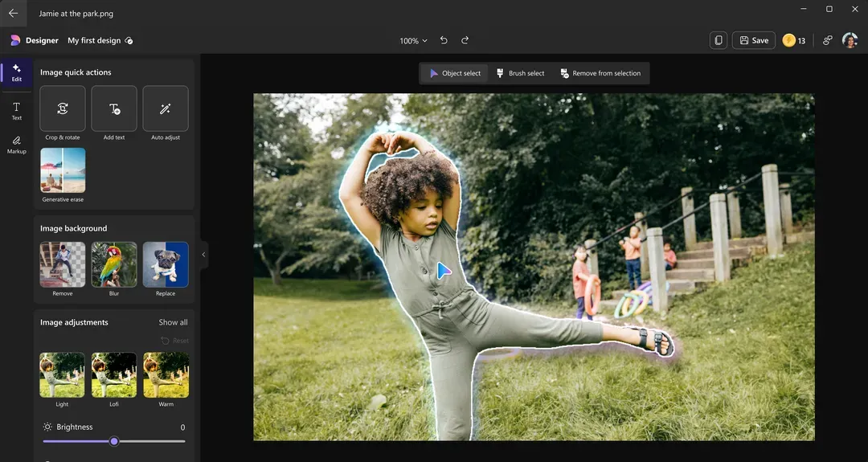Open the Text sidebar tab
This screenshot has width=868, height=462.
point(17,111)
